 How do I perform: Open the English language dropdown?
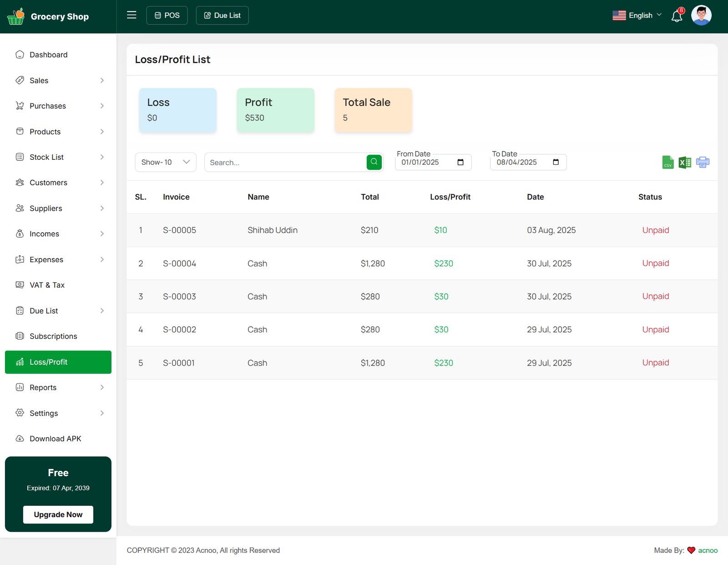[x=637, y=15]
